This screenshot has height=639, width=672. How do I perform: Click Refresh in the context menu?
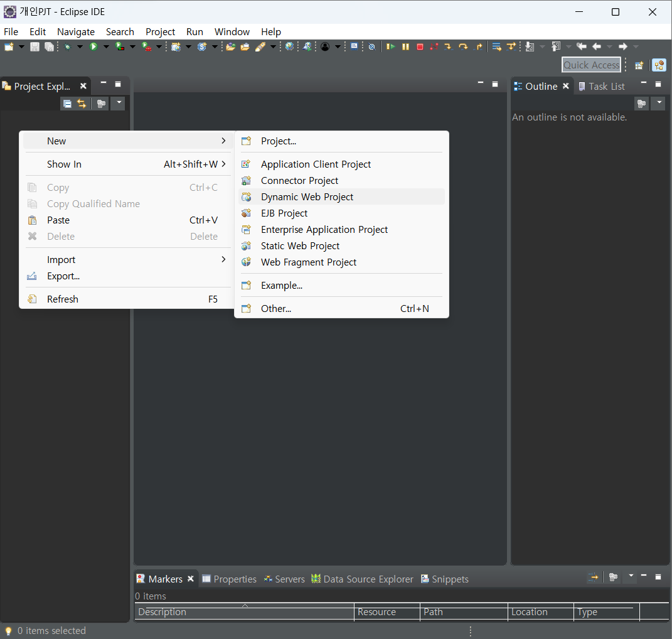coord(127,299)
